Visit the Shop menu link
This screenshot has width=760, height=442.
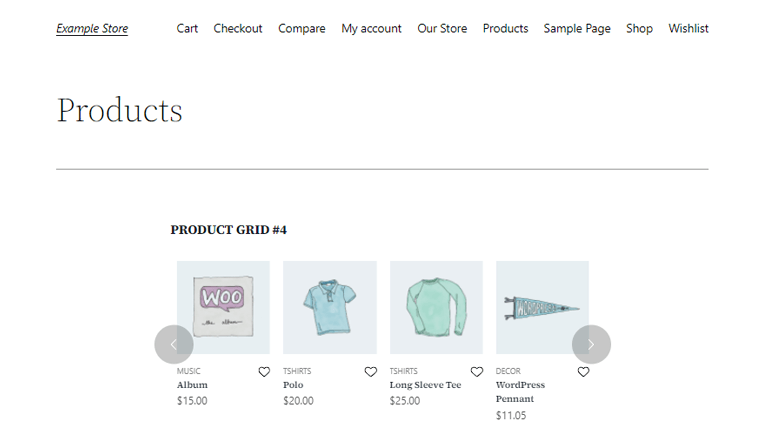(x=639, y=29)
